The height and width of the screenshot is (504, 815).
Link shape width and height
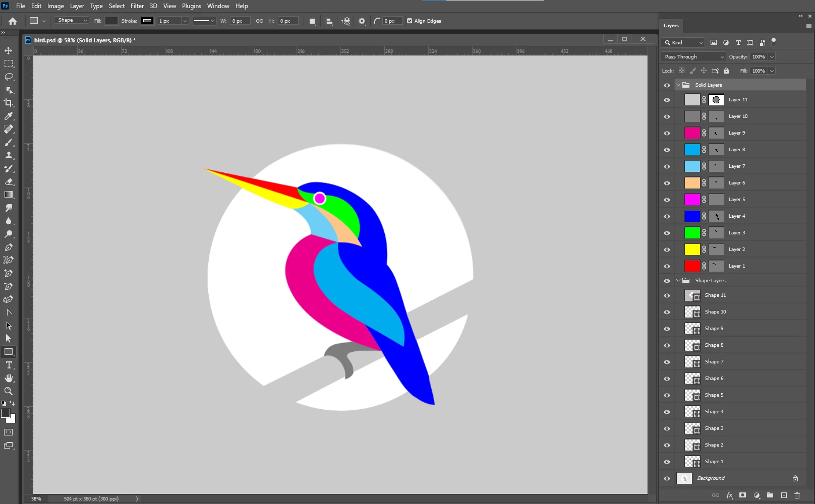[259, 21]
